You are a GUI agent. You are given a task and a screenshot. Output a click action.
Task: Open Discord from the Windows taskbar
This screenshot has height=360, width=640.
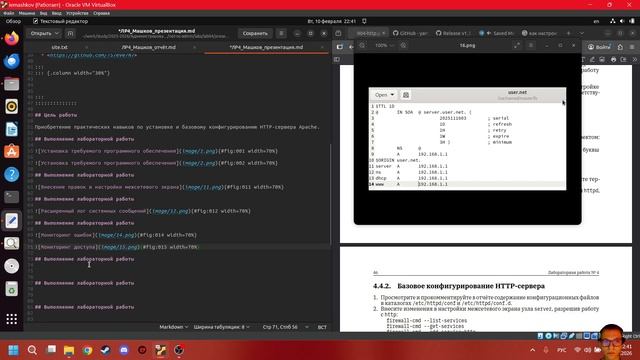124,350
